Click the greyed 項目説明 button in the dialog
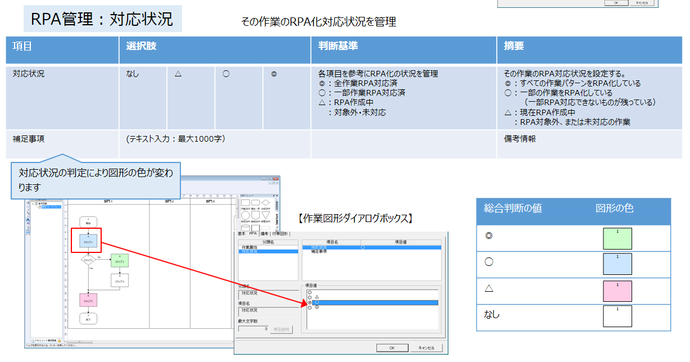 (281, 329)
